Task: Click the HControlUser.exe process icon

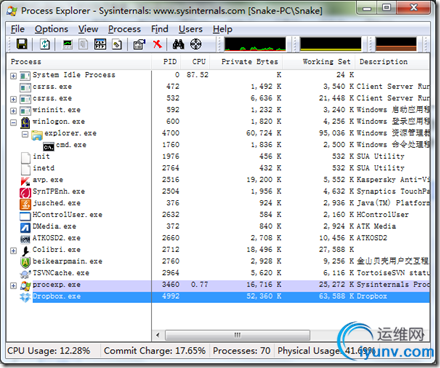Action: (x=25, y=215)
